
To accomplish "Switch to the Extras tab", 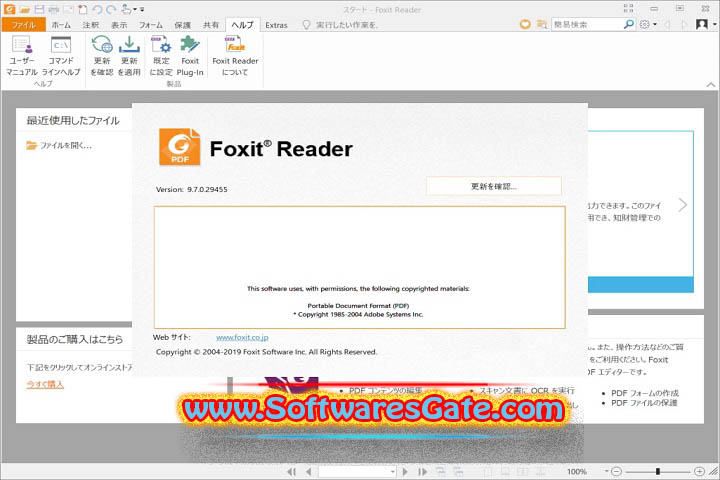I will click(276, 25).
